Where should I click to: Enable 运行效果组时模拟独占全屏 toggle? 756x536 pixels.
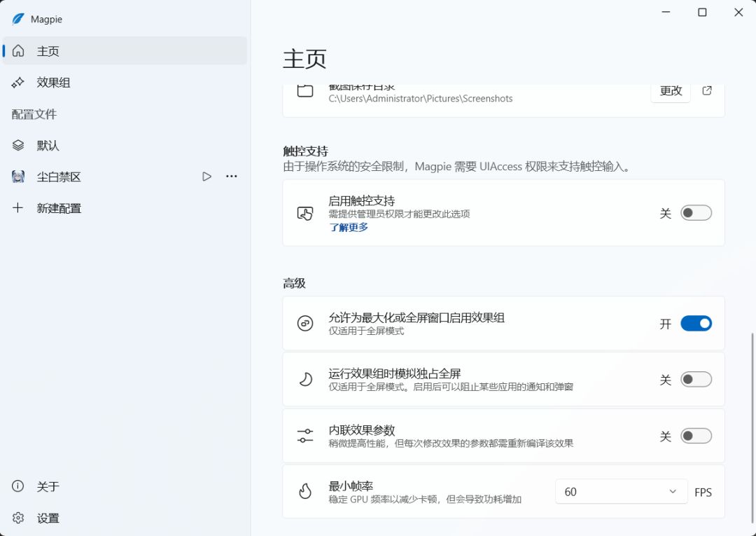click(696, 379)
